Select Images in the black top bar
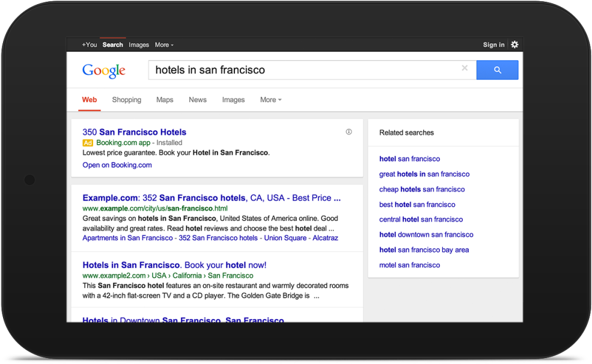This screenshot has width=592, height=364. (139, 45)
